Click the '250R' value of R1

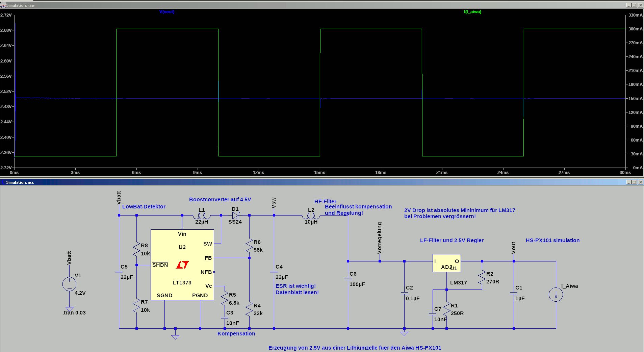pyautogui.click(x=457, y=313)
